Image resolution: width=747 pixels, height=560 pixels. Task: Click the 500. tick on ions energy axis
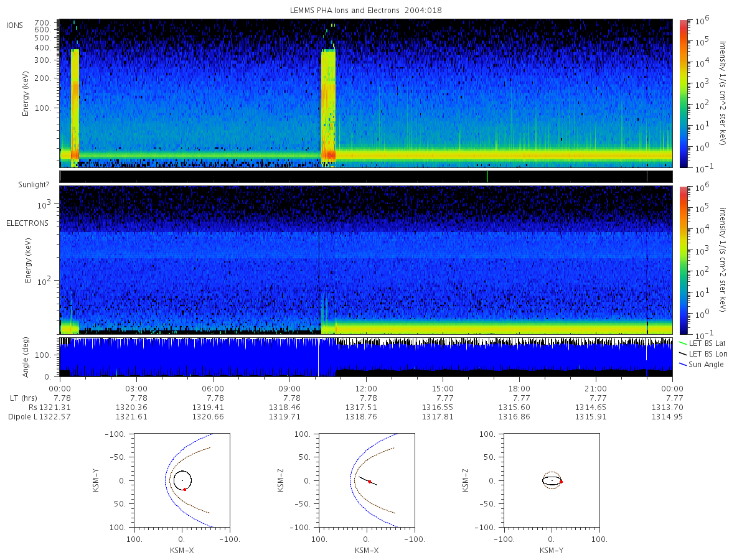pyautogui.click(x=43, y=37)
